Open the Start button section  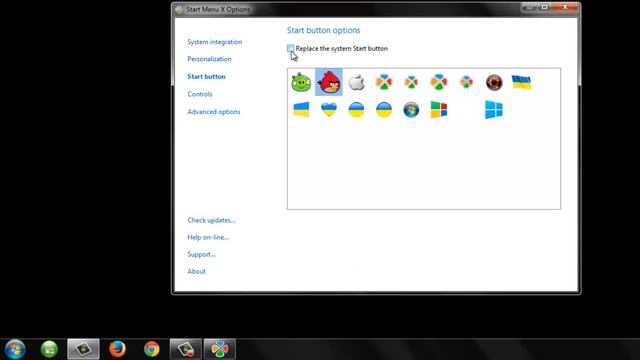tap(207, 77)
